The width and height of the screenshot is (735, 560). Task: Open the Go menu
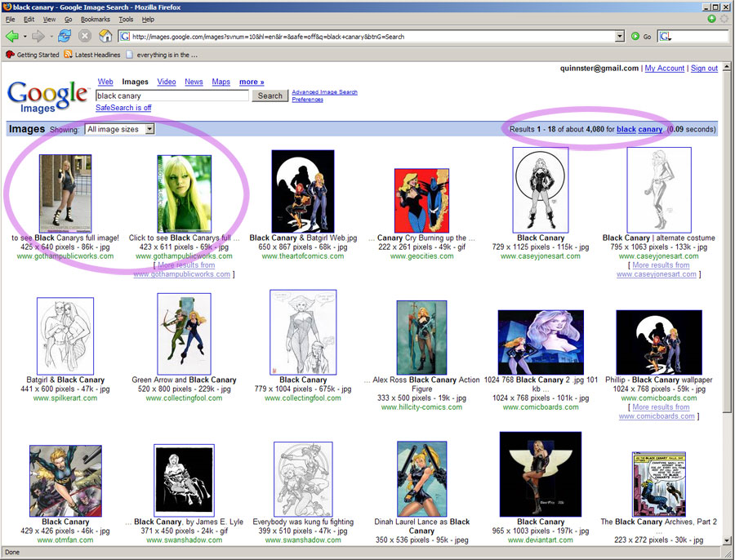pos(69,20)
